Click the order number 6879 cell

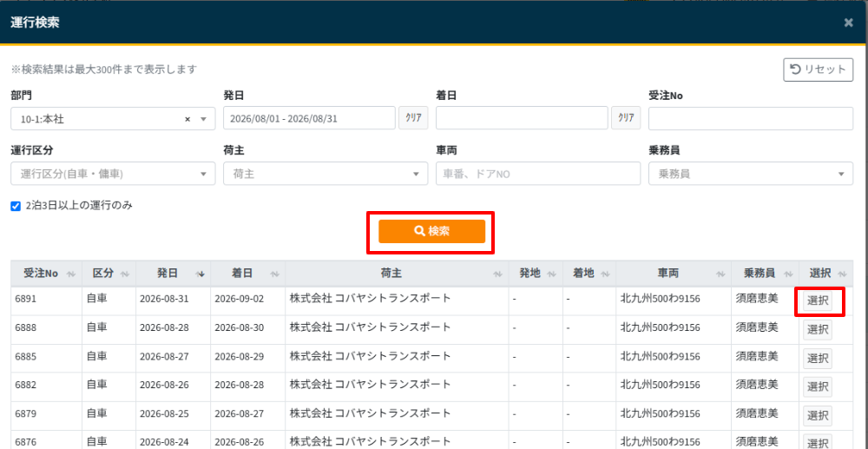[47, 416]
